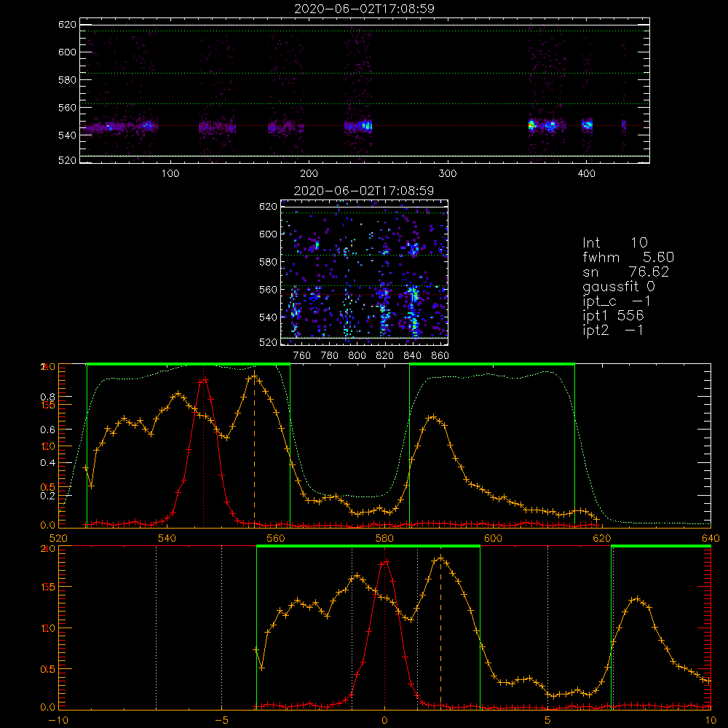Click the '0.8' y-axis label of the profile plot

pyautogui.click(x=48, y=397)
